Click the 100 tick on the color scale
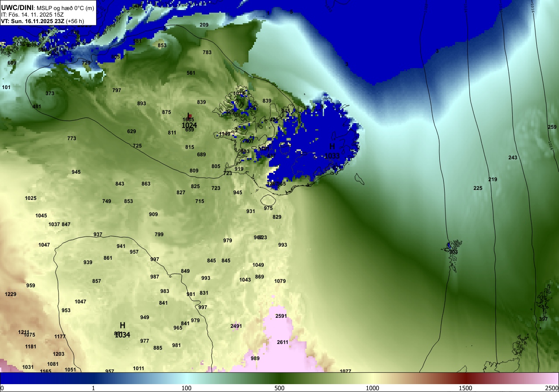 186,388
